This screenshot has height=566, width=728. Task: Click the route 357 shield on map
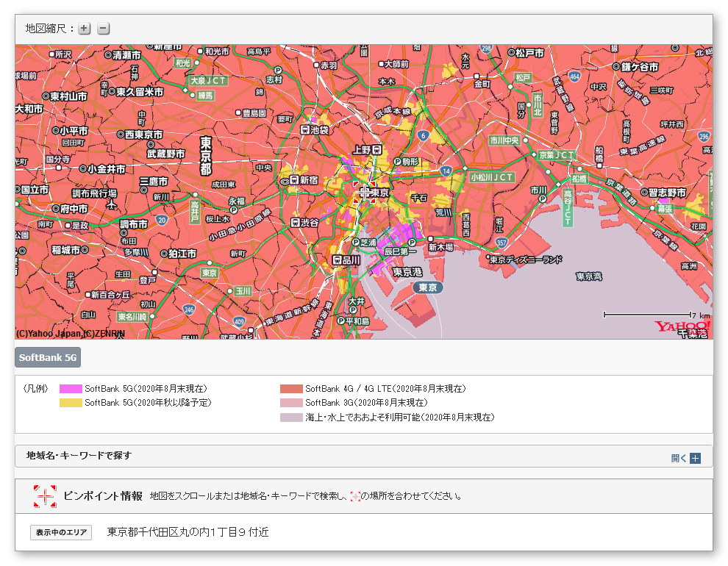click(502, 242)
